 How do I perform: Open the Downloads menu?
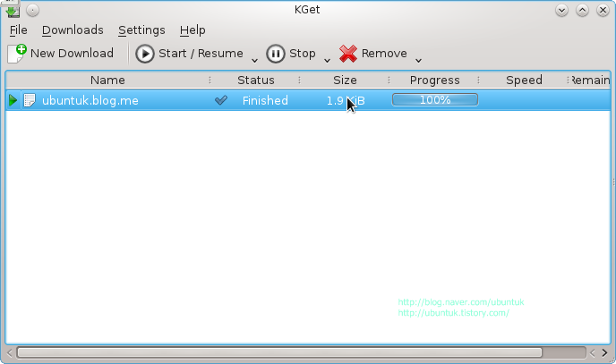[x=73, y=30]
